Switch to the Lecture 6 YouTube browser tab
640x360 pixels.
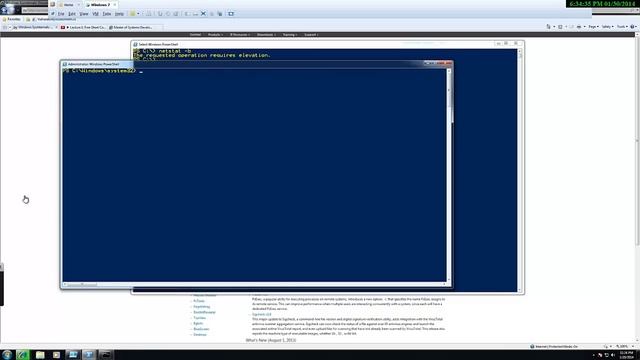pos(83,27)
